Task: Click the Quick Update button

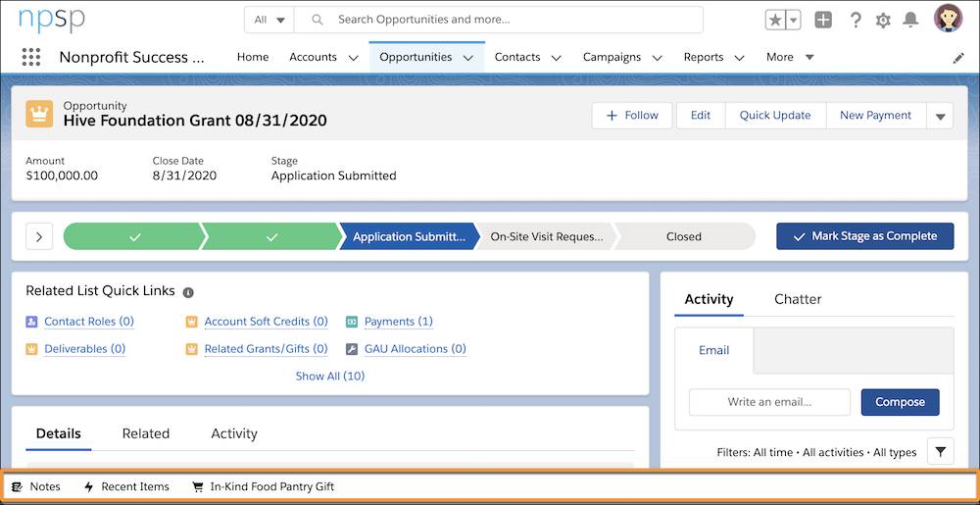Action: pyautogui.click(x=775, y=116)
